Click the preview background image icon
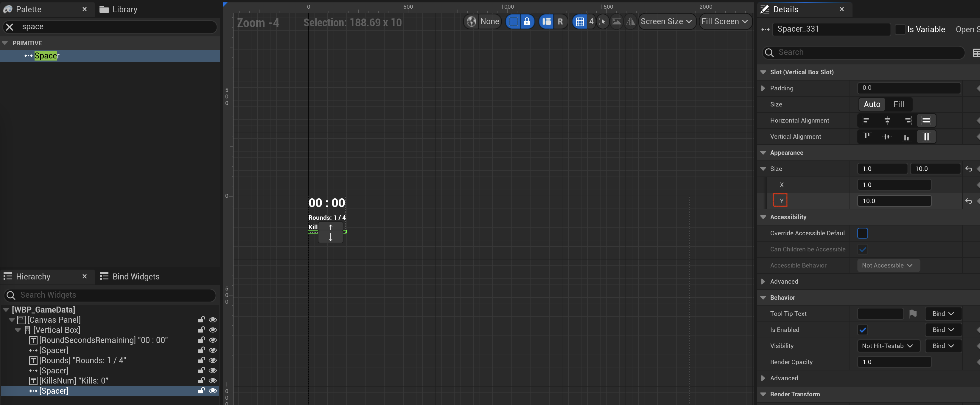Viewport: 980px width, 405px height. [617, 22]
